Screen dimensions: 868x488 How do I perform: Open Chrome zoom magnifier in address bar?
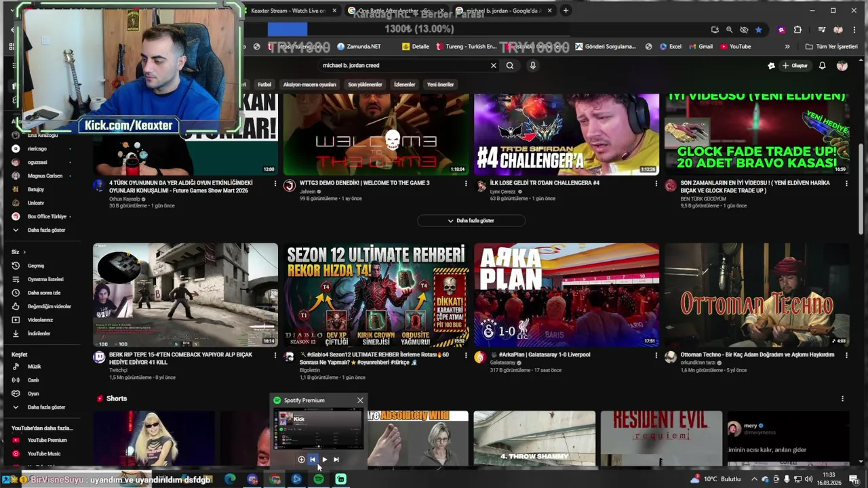tap(729, 30)
